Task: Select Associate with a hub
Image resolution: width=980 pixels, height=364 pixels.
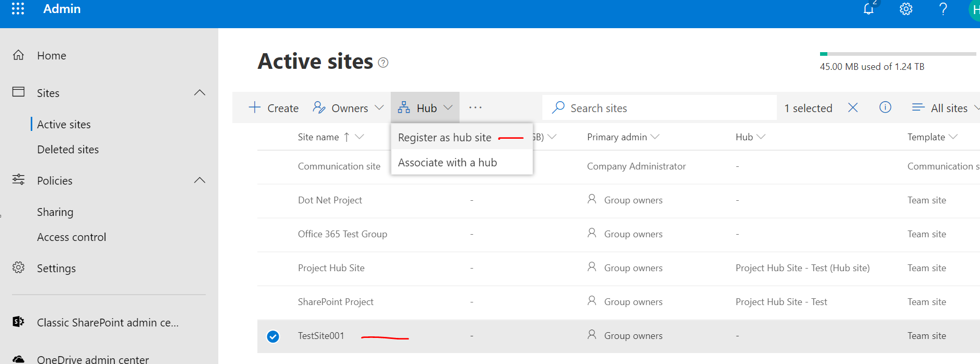Action: (x=462, y=162)
